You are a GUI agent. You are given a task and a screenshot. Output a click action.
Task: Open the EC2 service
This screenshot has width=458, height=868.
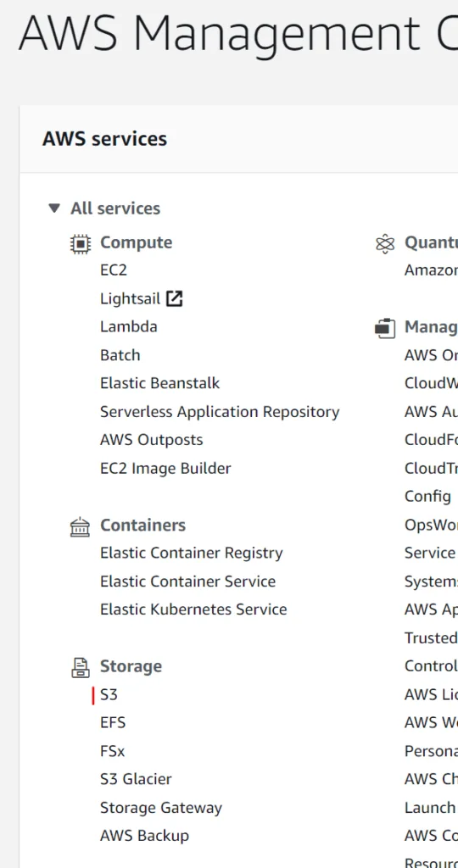coord(114,270)
